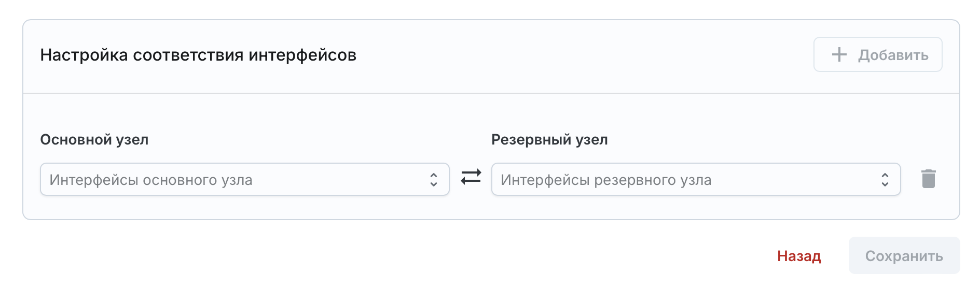Expand interface list under Резервный узел

pos(696,179)
